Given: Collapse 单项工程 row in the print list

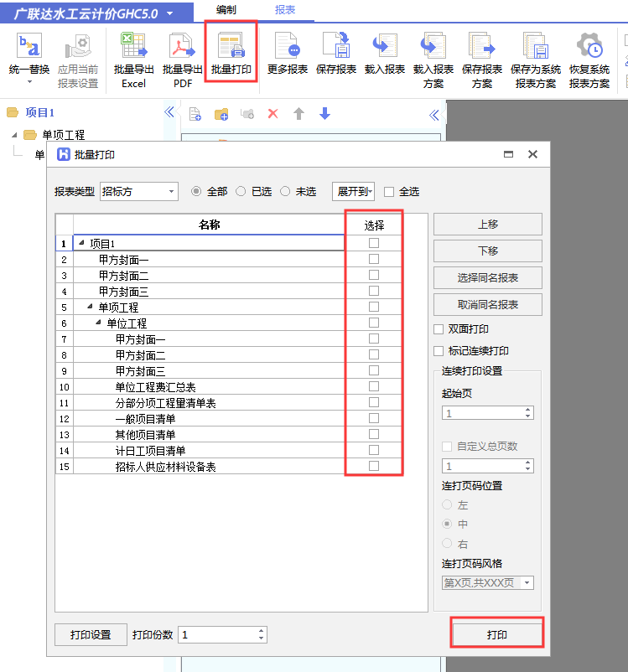Looking at the screenshot, I should pos(90,306).
